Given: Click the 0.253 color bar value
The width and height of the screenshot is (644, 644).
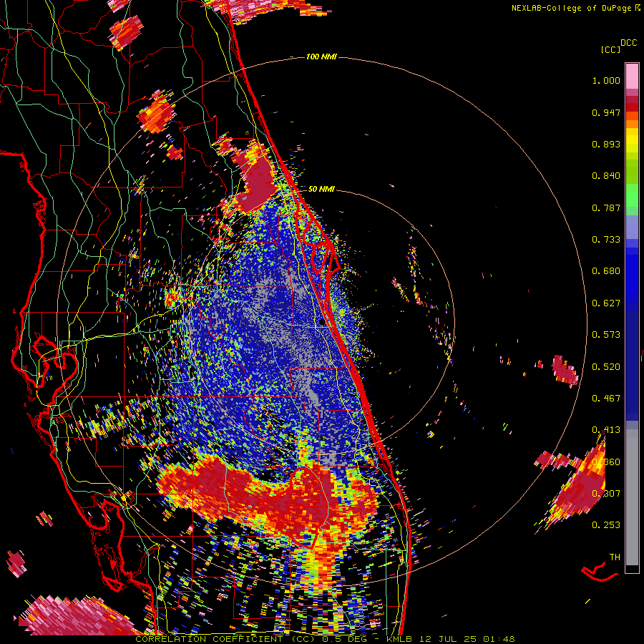Looking at the screenshot, I should 606,525.
